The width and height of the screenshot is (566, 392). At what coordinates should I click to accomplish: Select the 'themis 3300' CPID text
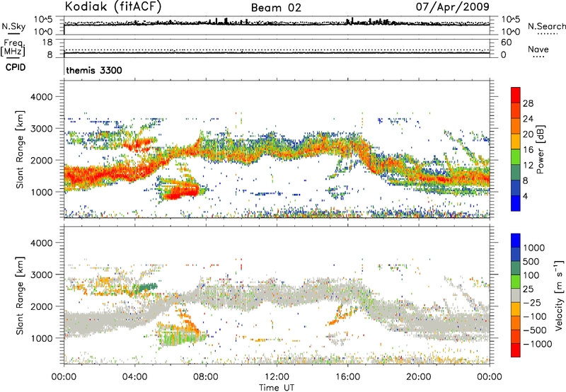pyautogui.click(x=94, y=70)
